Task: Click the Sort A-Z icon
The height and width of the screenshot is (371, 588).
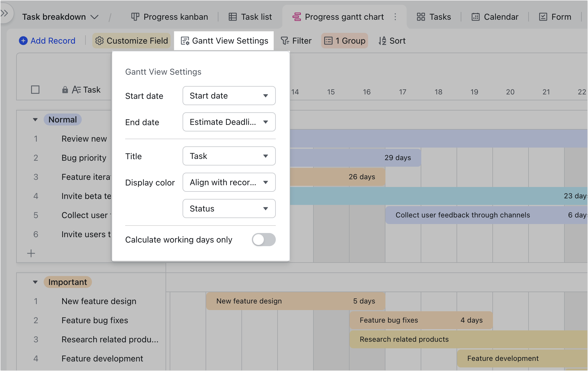Action: pyautogui.click(x=382, y=41)
